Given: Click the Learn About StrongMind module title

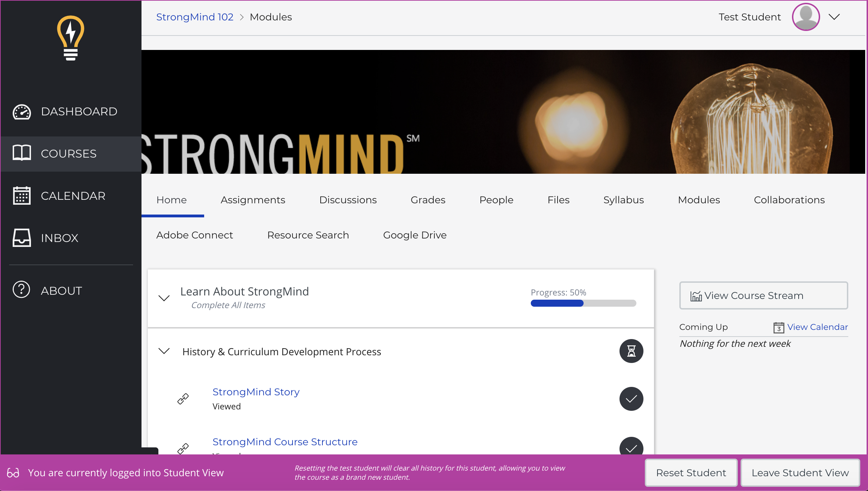Looking at the screenshot, I should click(244, 292).
